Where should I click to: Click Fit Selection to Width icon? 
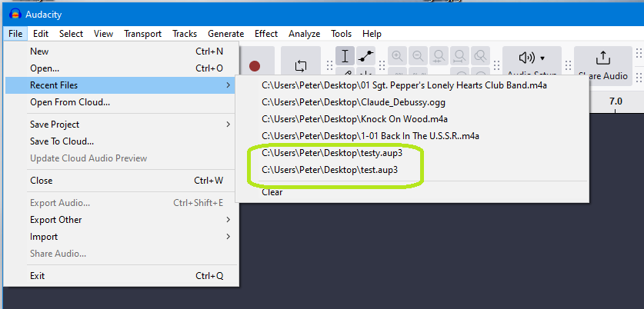tap(439, 56)
